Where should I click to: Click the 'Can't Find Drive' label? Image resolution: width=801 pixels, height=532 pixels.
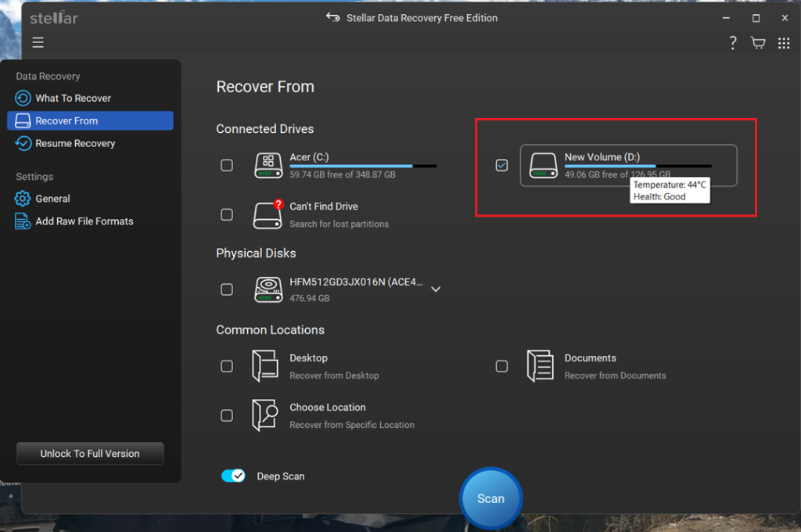324,207
